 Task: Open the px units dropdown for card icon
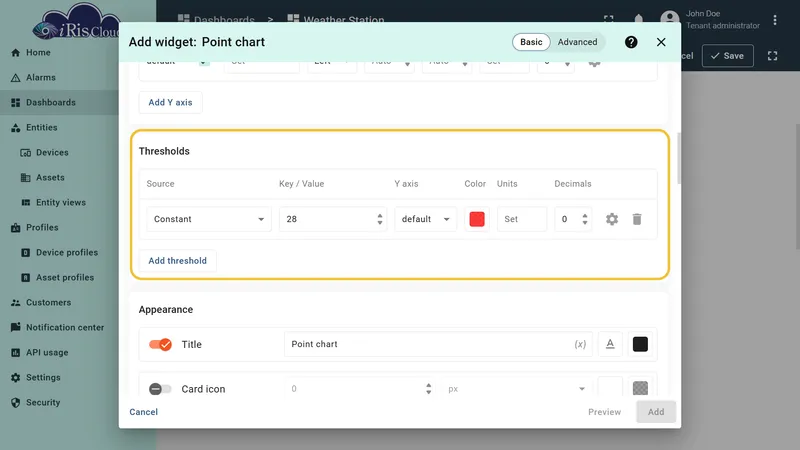(x=516, y=389)
